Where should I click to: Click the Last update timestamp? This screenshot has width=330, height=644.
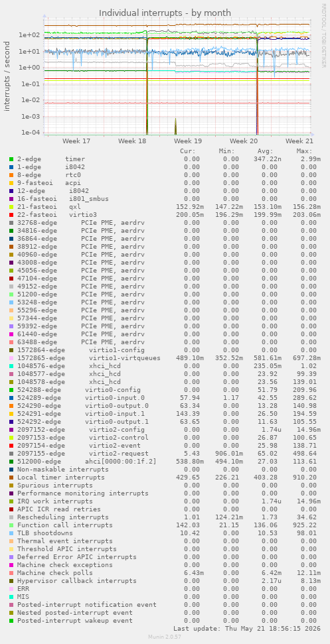pos(246,628)
